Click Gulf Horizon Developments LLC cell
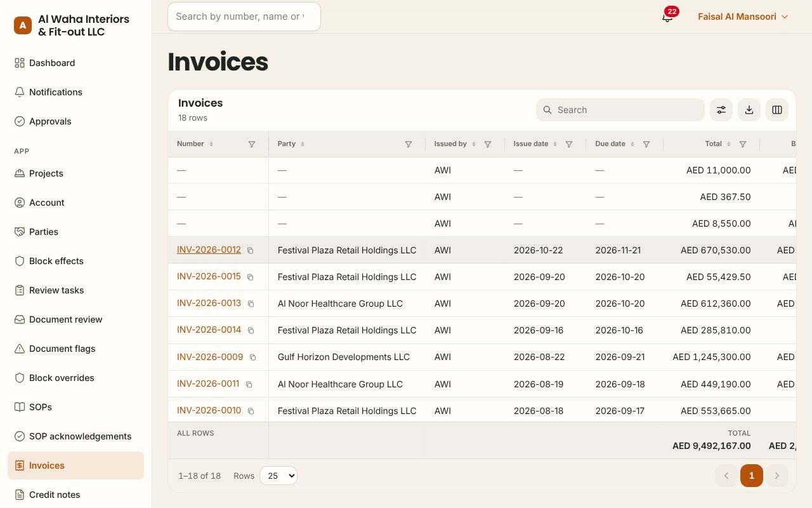This screenshot has height=508, width=812. point(347,357)
